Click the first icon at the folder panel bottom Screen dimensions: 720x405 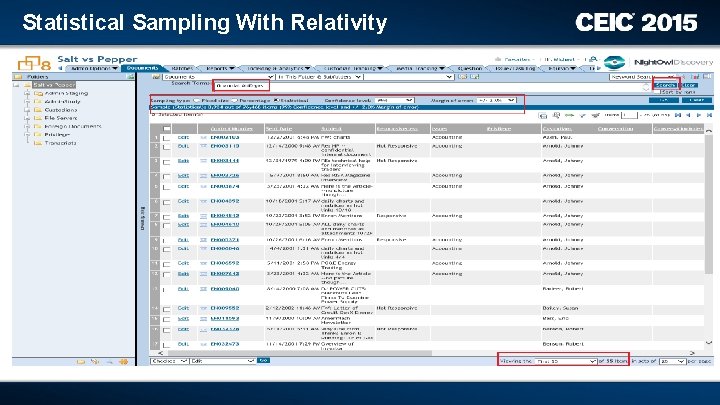pos(81,362)
